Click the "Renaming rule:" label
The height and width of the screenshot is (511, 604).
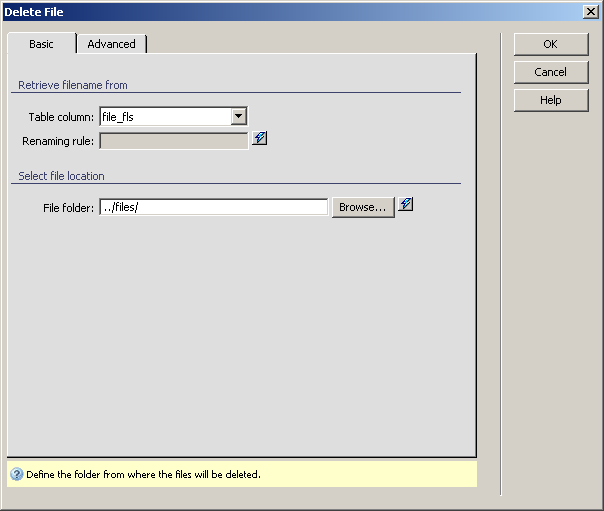click(58, 141)
